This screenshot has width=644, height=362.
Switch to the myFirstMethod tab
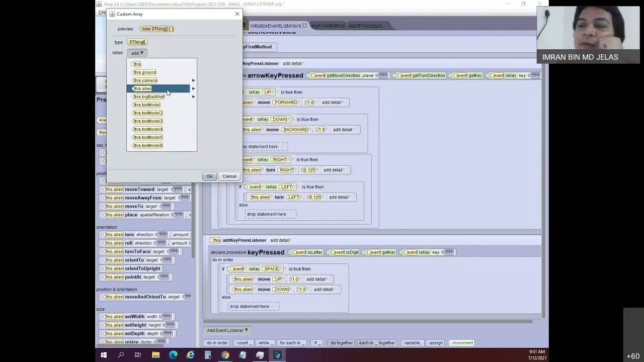328,26
